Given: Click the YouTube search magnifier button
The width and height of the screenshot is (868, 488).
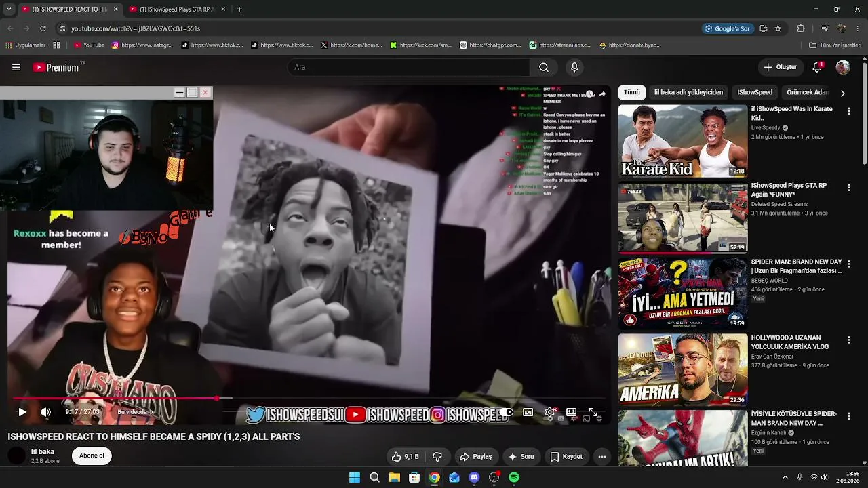Looking at the screenshot, I should (544, 67).
